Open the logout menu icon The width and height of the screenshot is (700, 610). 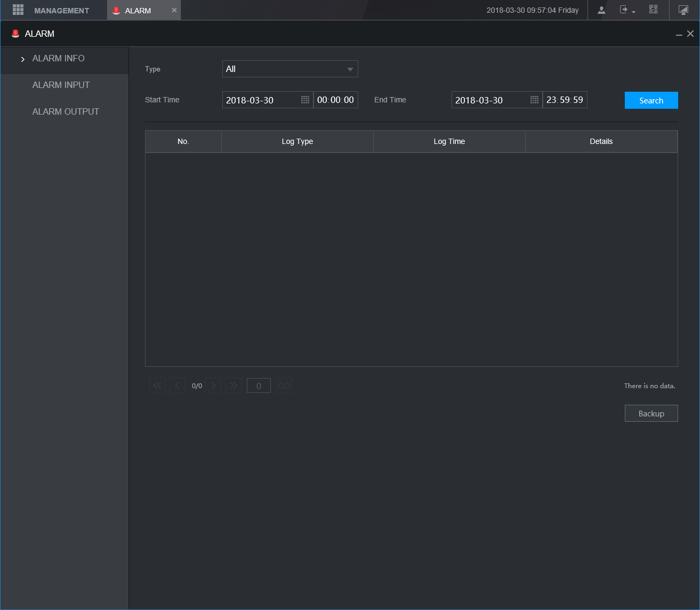pos(626,10)
